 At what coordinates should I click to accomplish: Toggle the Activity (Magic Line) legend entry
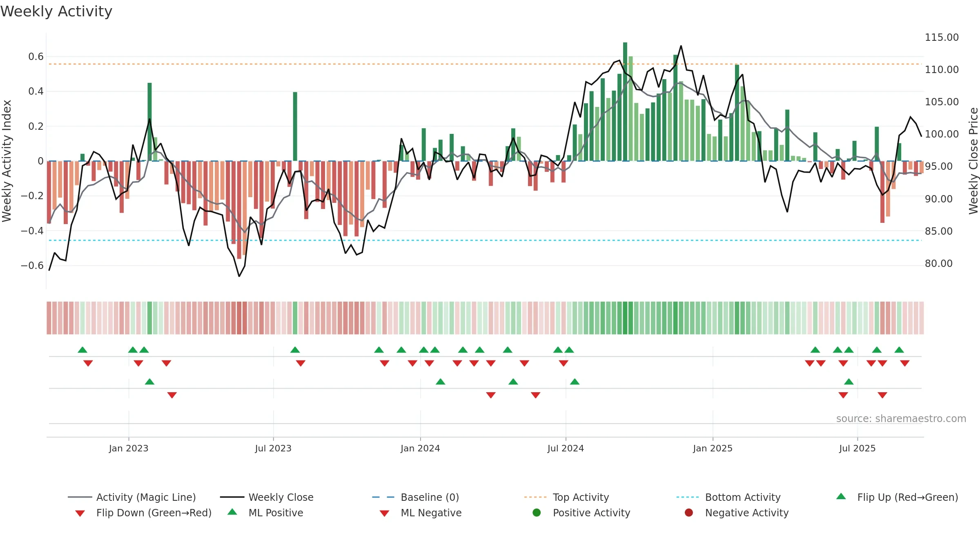coord(132,497)
